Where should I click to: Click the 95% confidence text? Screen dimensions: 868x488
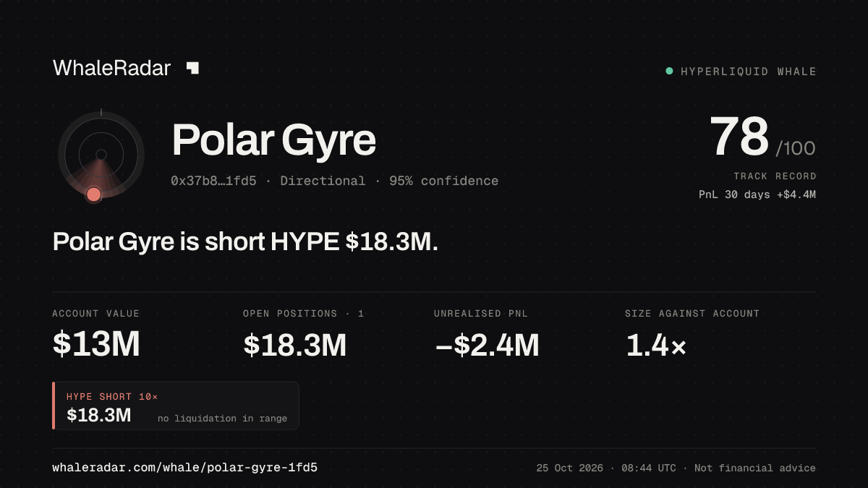click(444, 181)
